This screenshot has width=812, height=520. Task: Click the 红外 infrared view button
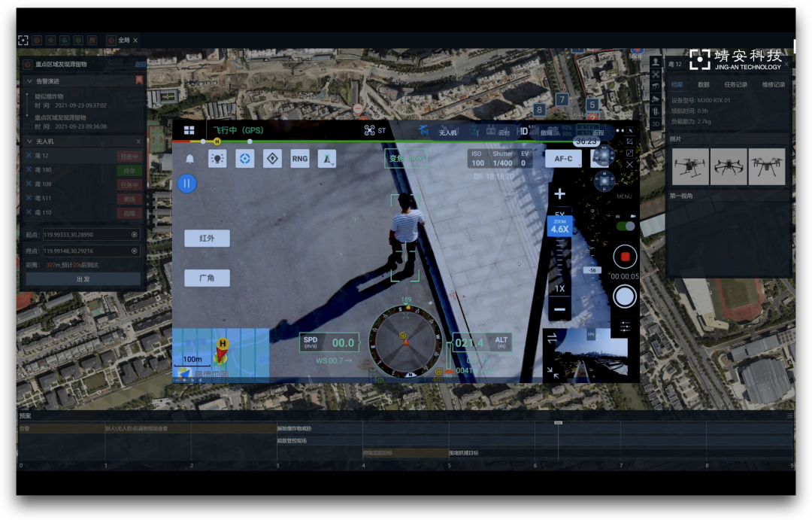click(x=208, y=239)
